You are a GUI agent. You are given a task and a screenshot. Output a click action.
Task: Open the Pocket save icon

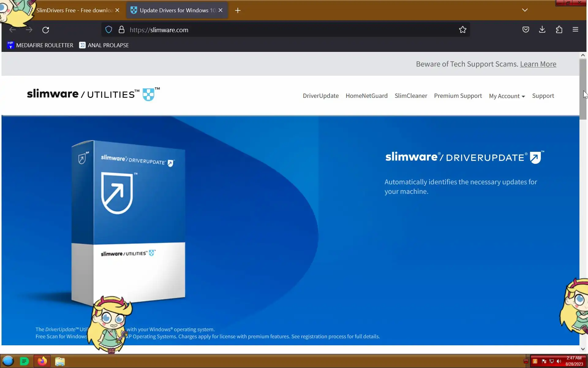526,30
